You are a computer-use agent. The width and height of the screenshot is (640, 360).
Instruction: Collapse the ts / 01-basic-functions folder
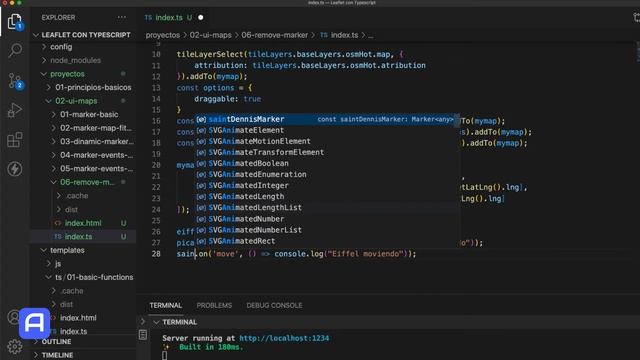coord(83,277)
